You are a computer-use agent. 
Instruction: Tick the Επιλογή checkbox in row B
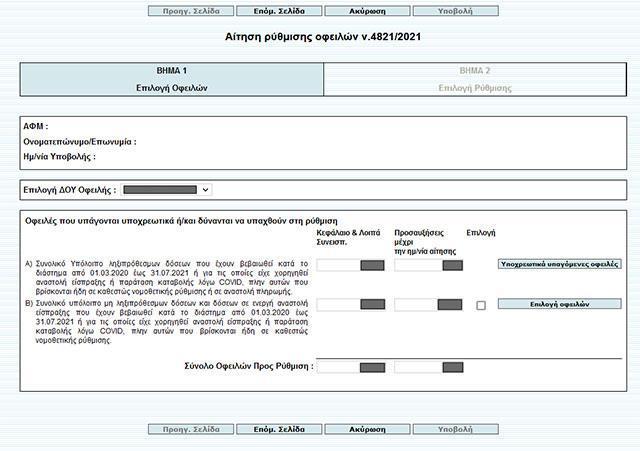(481, 305)
